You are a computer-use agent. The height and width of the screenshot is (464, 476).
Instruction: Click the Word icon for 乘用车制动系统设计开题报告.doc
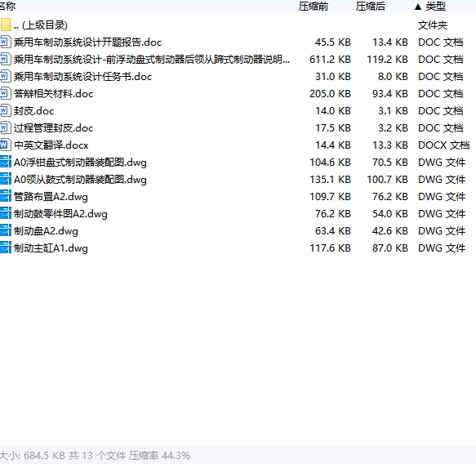6,42
